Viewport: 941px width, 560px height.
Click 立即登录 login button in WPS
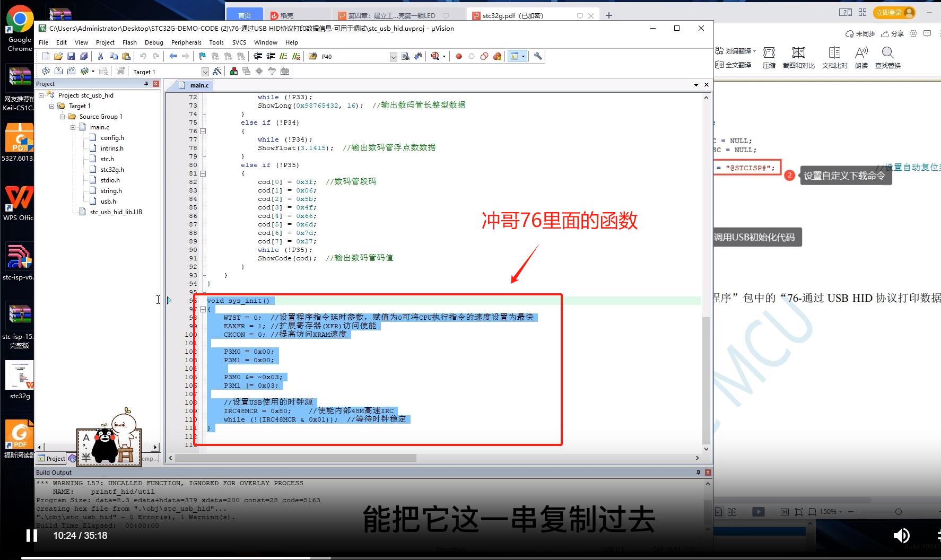[894, 12]
